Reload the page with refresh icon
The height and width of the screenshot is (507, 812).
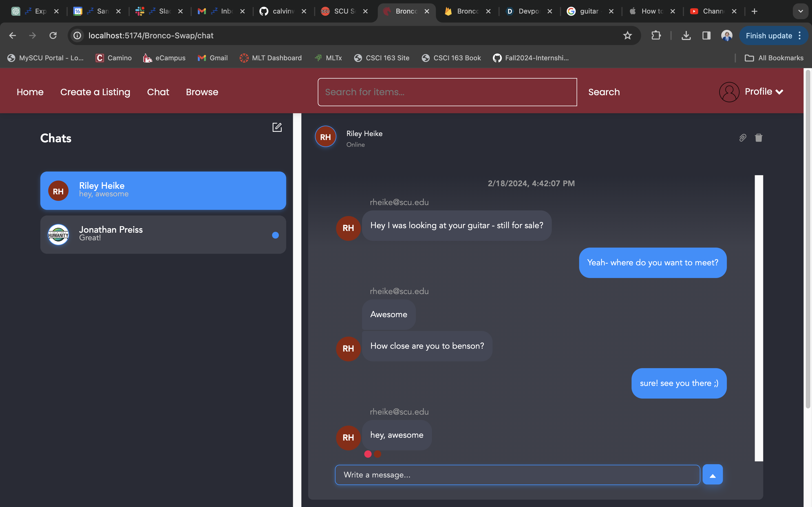(x=53, y=35)
